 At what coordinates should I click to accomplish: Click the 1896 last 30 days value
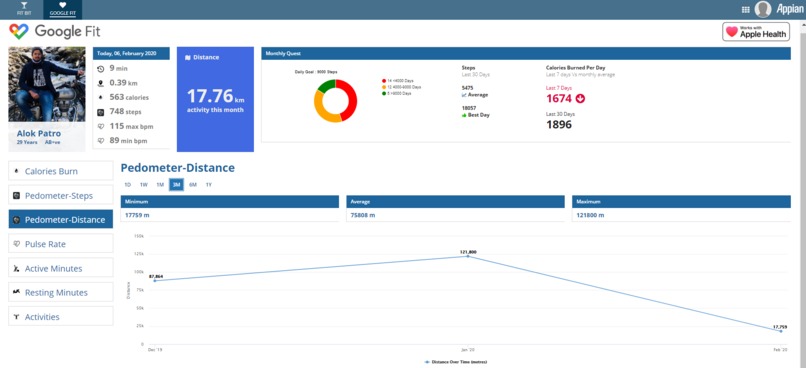[559, 124]
